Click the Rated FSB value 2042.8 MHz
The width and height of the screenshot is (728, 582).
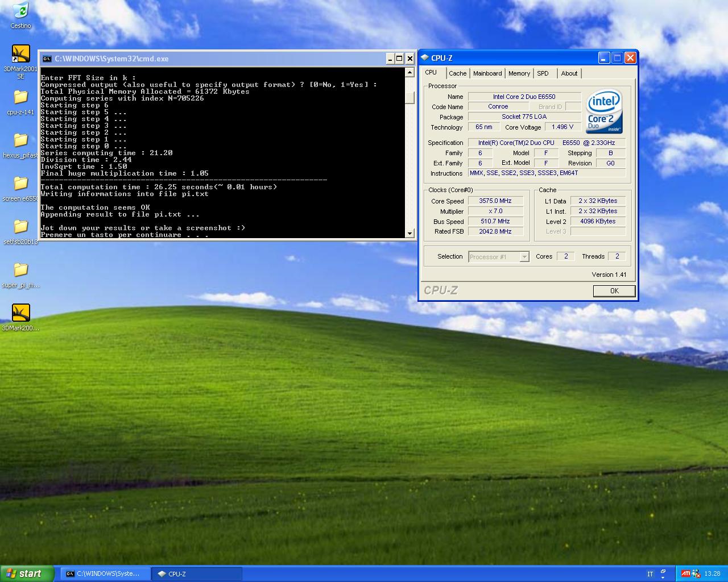tap(495, 231)
